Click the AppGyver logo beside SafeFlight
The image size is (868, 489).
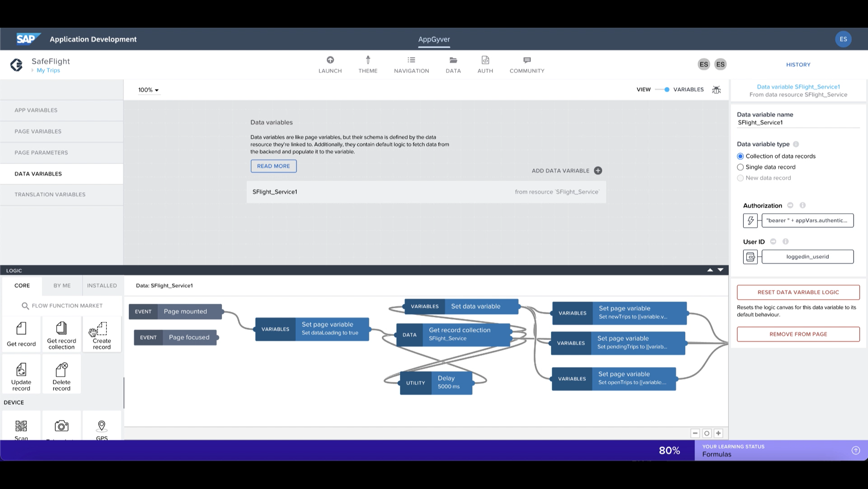point(17,65)
